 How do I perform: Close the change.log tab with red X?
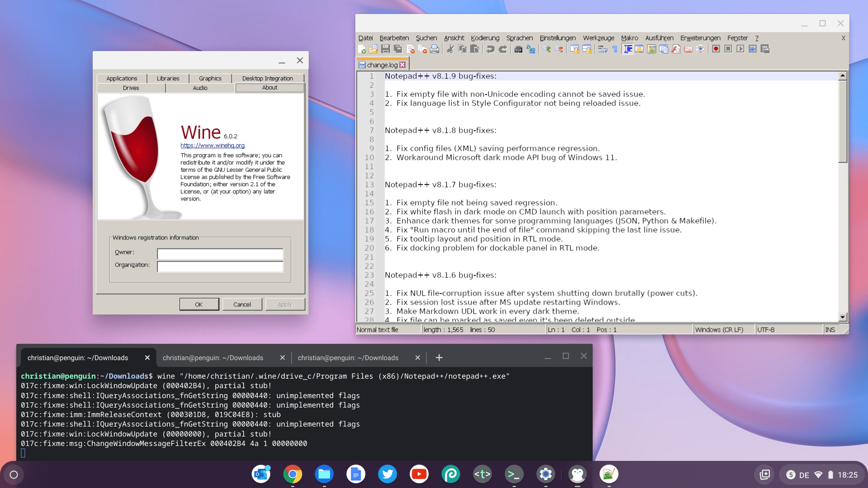tap(402, 65)
